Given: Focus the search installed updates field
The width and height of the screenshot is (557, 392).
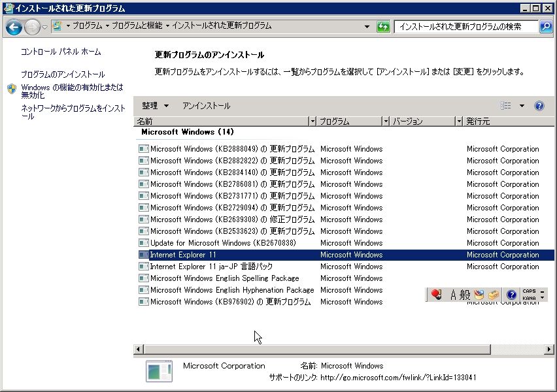Looking at the screenshot, I should point(466,27).
